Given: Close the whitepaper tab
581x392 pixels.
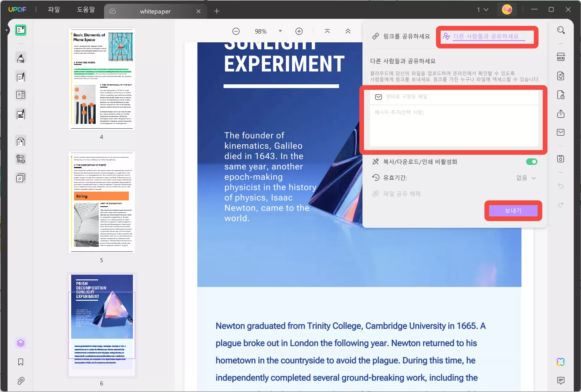Looking at the screenshot, I should (x=198, y=12).
